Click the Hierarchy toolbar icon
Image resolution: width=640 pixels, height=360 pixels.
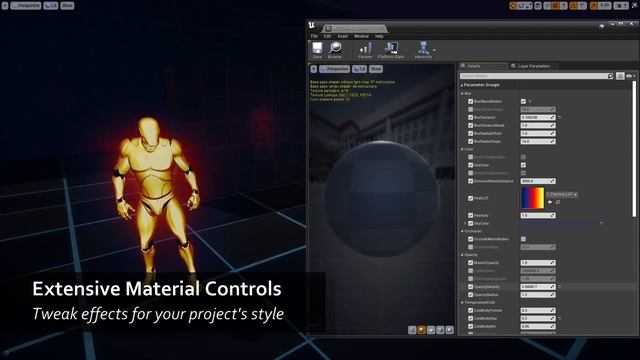point(423,50)
